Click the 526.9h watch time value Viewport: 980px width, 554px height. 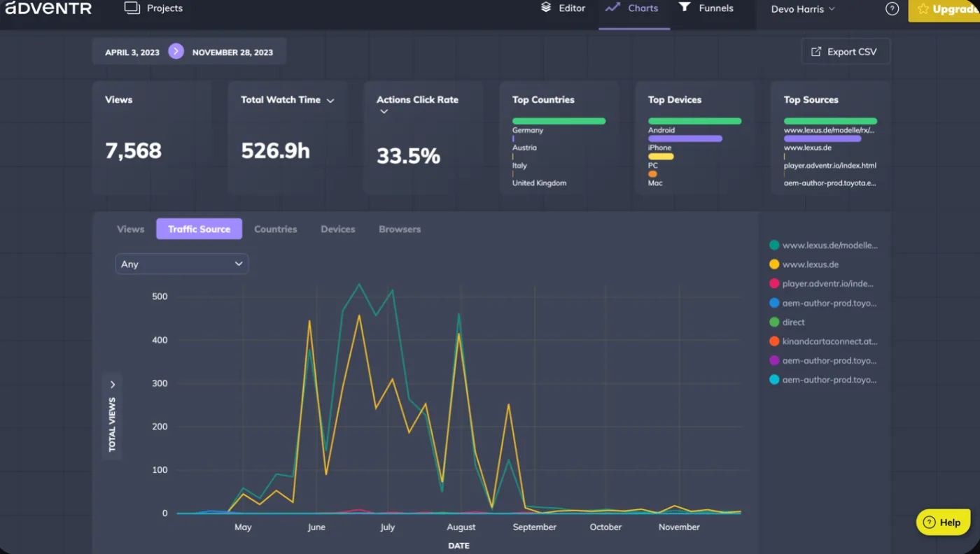(275, 150)
